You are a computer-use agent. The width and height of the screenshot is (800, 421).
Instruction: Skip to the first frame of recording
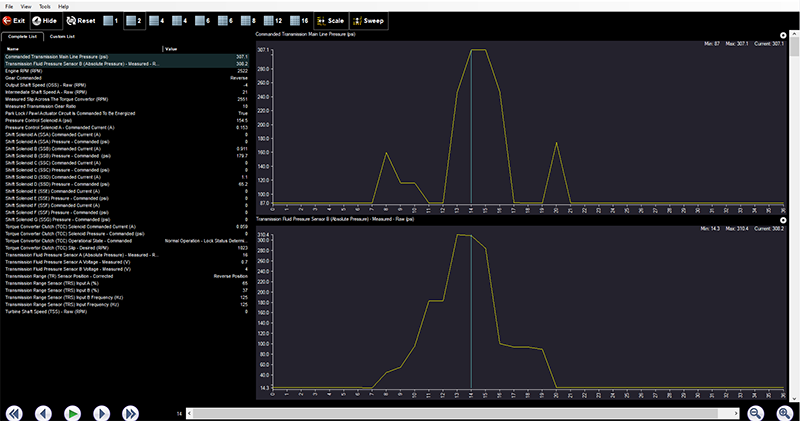pyautogui.click(x=15, y=412)
